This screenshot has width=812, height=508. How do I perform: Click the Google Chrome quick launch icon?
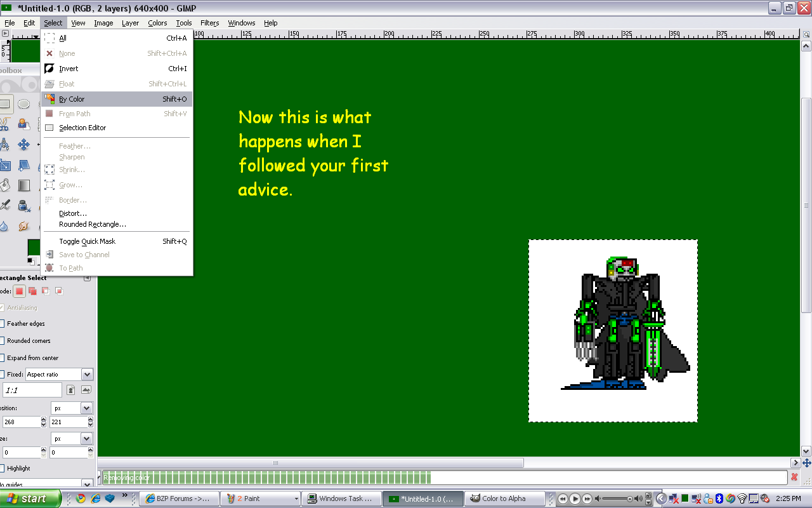[x=81, y=498]
